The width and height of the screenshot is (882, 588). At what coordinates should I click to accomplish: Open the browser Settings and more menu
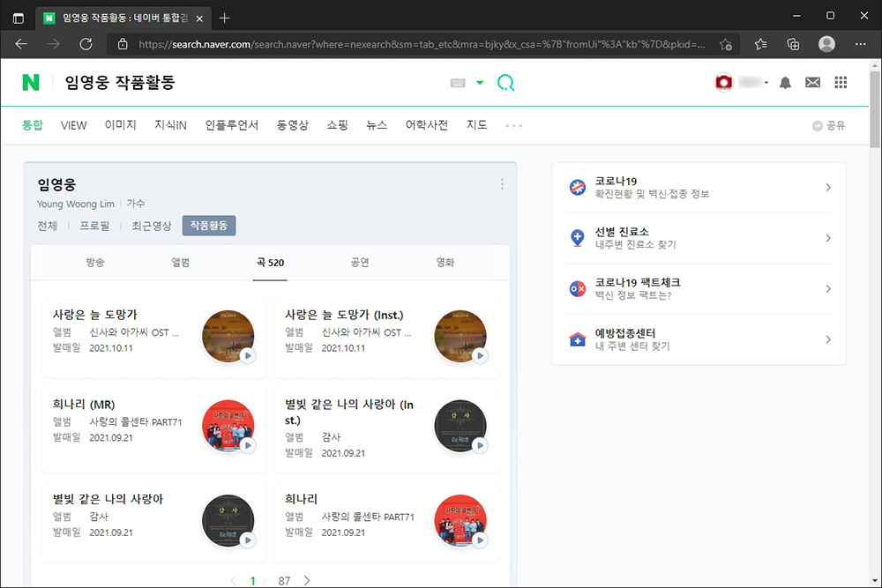[x=861, y=44]
